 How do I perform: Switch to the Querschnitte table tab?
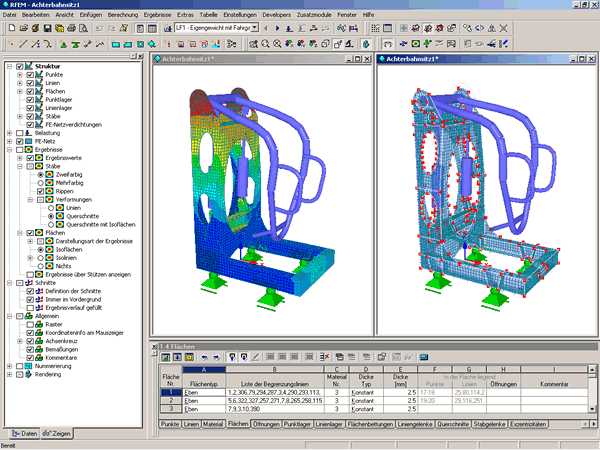pos(453,424)
